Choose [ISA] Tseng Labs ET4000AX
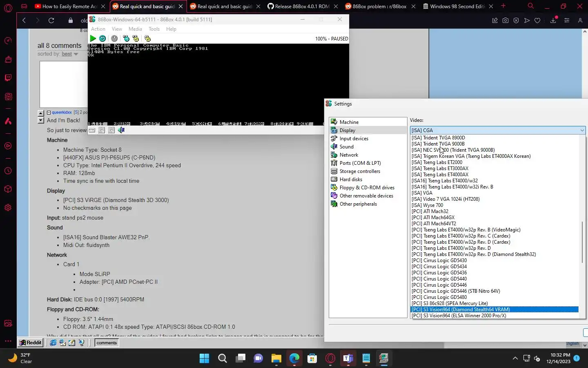 [x=494, y=175]
